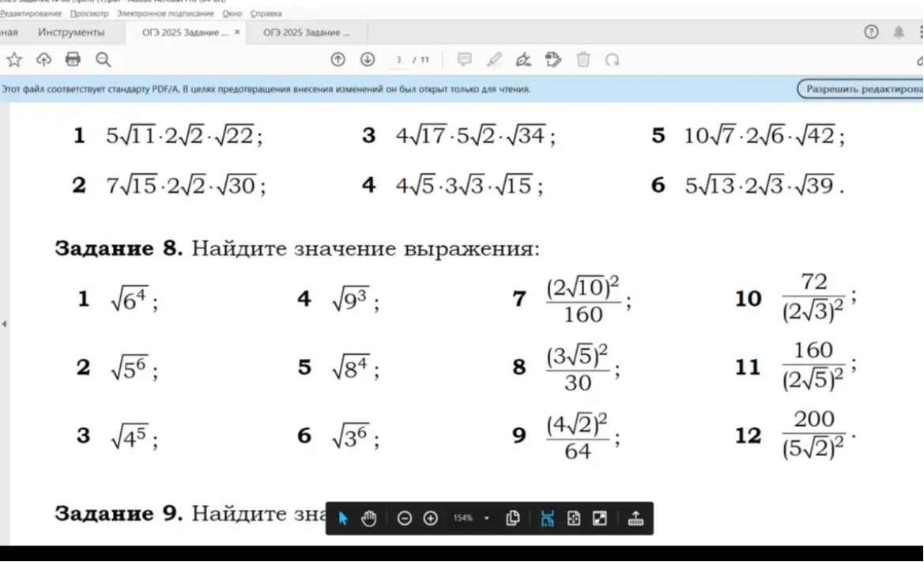Click the cloud upload icon

[43, 59]
